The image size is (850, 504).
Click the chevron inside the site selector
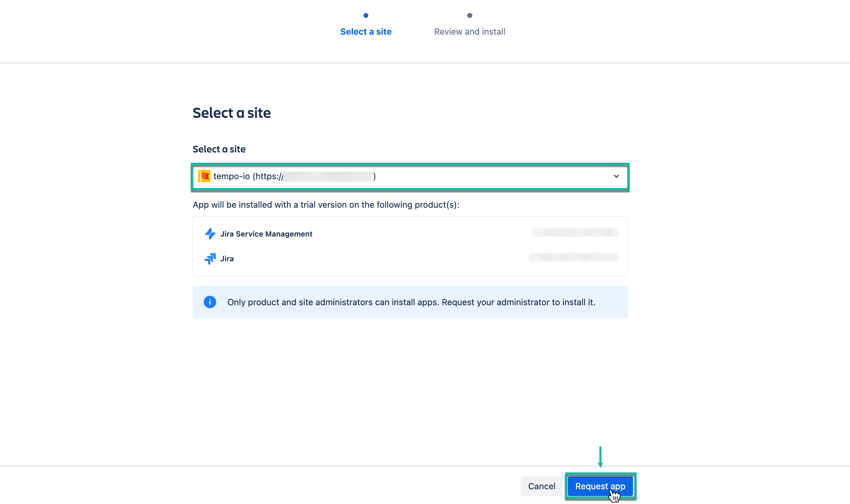(616, 176)
